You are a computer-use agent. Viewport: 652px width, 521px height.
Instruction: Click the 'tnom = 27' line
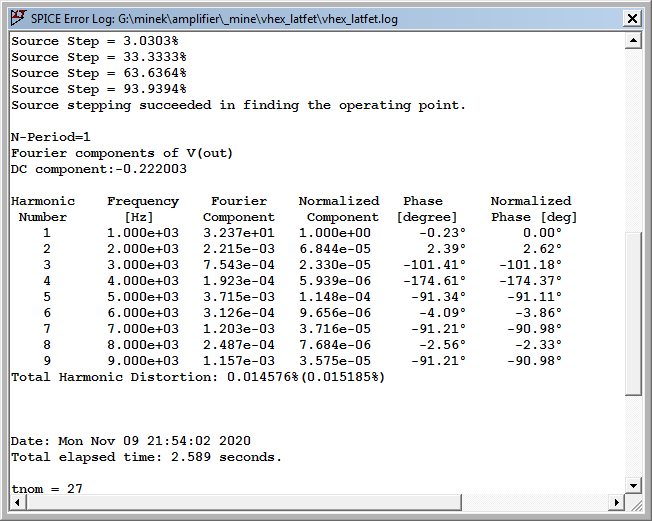[47, 488]
